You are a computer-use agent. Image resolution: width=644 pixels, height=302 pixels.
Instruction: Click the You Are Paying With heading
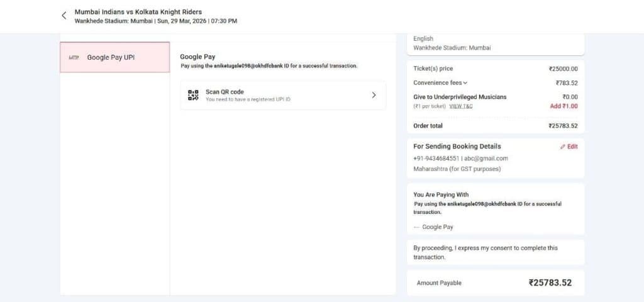click(x=441, y=195)
